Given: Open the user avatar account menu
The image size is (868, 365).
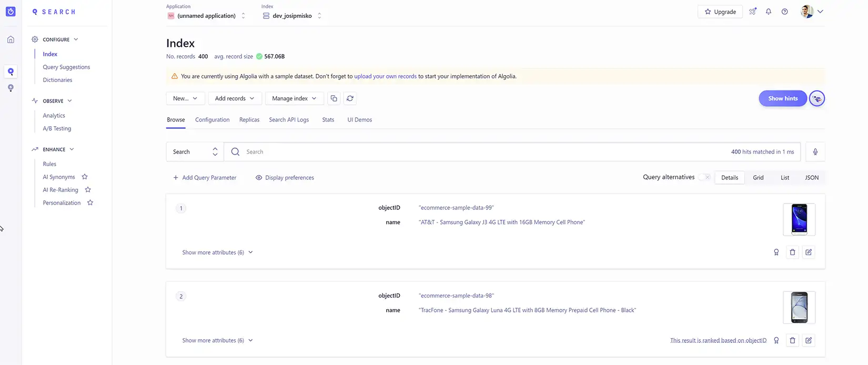Looking at the screenshot, I should click(x=812, y=12).
